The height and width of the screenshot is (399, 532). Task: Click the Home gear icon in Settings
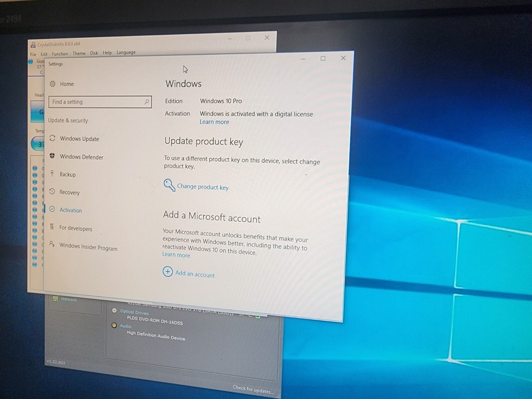point(53,84)
